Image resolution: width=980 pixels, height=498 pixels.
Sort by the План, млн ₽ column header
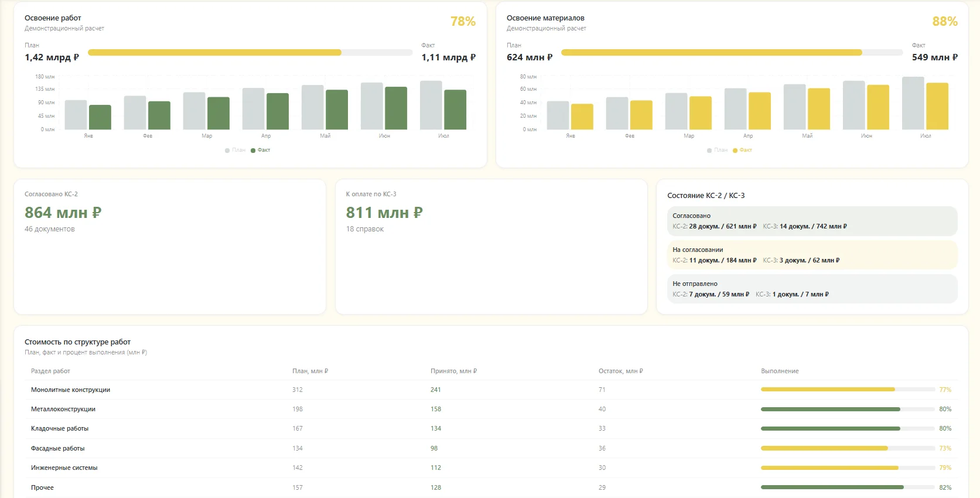tap(310, 371)
